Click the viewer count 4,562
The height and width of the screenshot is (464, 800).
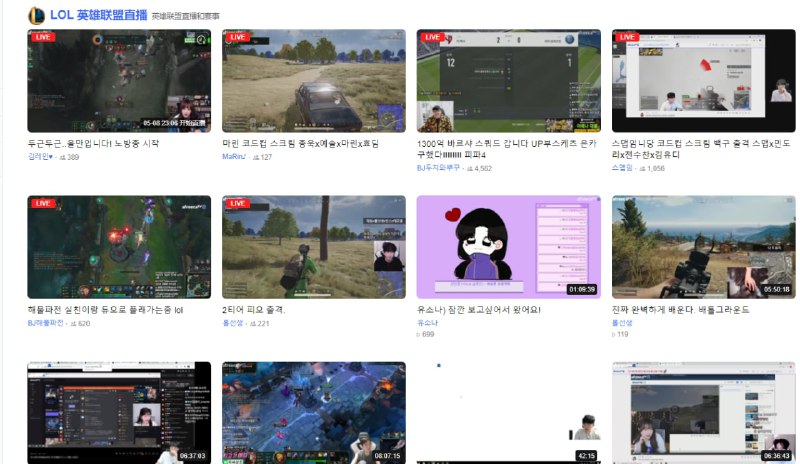tap(480, 168)
